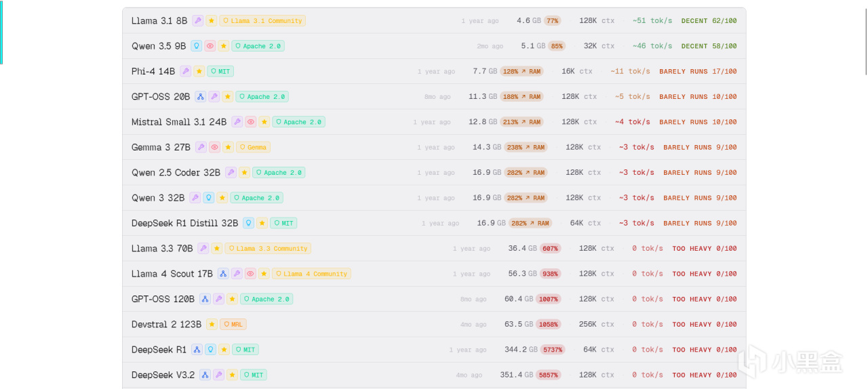Click the DECENT 58/100 score

coord(709,46)
